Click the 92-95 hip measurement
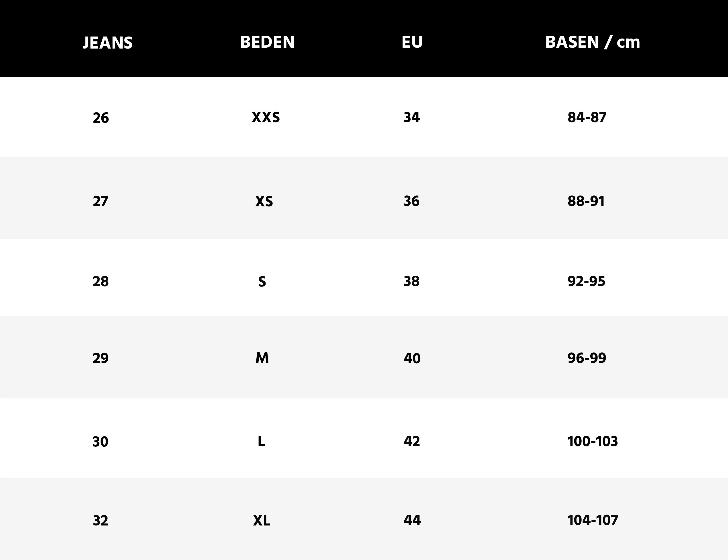 coord(586,281)
